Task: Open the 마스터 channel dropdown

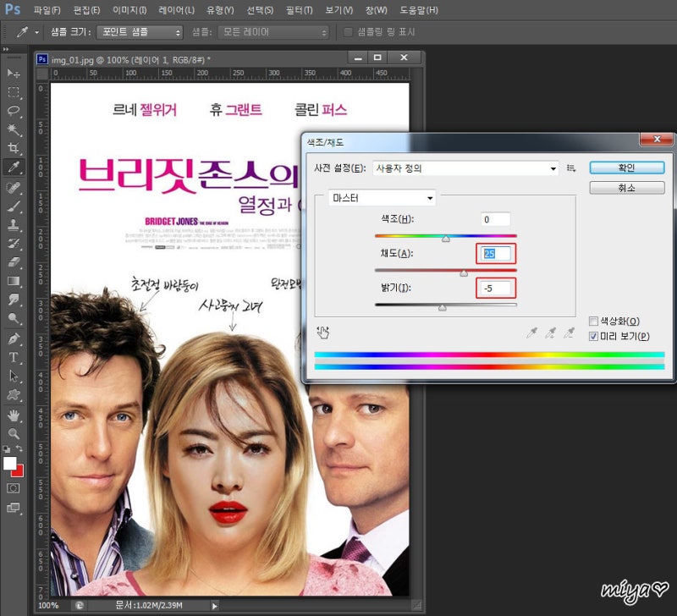Action: point(383,198)
